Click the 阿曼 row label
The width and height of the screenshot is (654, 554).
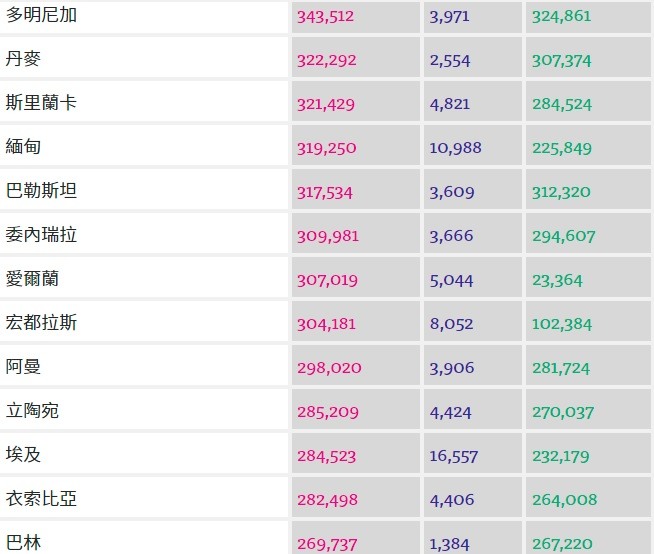[x=23, y=367]
